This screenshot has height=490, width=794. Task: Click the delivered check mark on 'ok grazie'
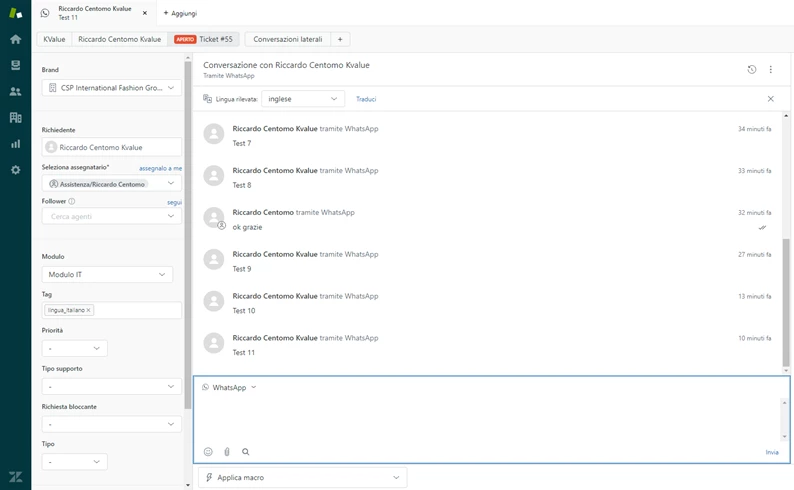point(762,227)
